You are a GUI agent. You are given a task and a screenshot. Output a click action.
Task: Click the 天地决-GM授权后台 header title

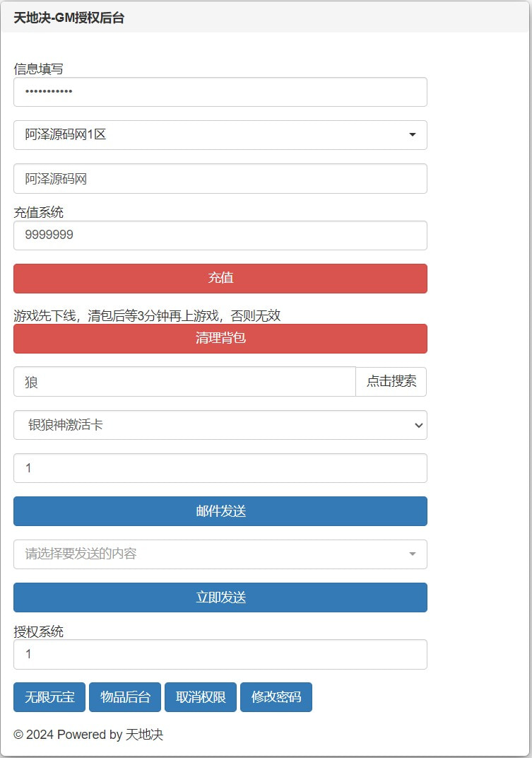69,18
